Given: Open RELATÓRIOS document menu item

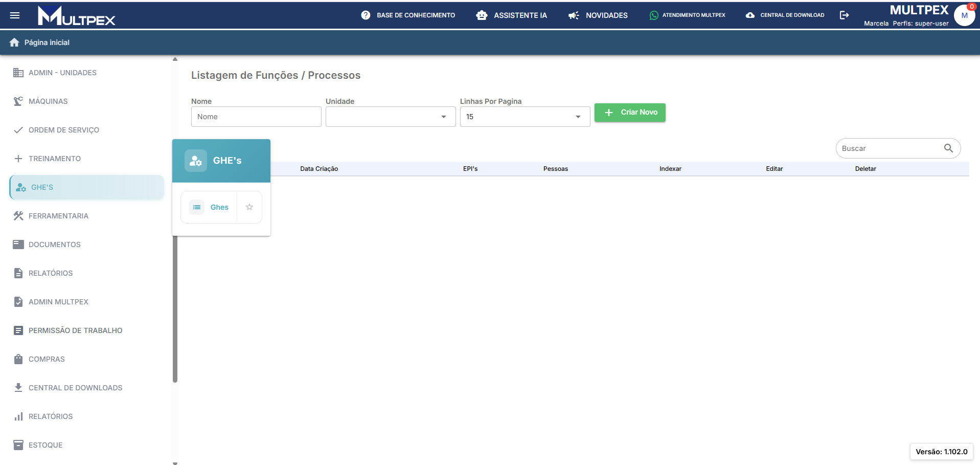Looking at the screenshot, I should 87,273.
